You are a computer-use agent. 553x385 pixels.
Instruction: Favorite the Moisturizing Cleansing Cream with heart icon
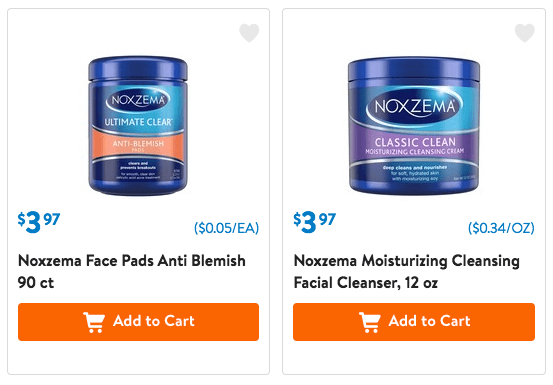(525, 33)
